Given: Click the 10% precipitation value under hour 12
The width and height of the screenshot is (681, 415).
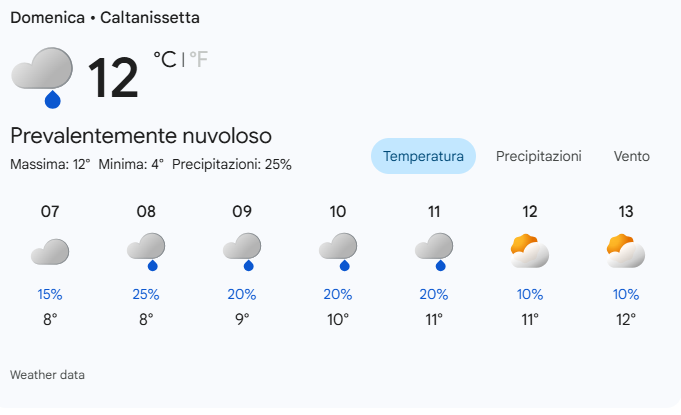Looking at the screenshot, I should [530, 294].
